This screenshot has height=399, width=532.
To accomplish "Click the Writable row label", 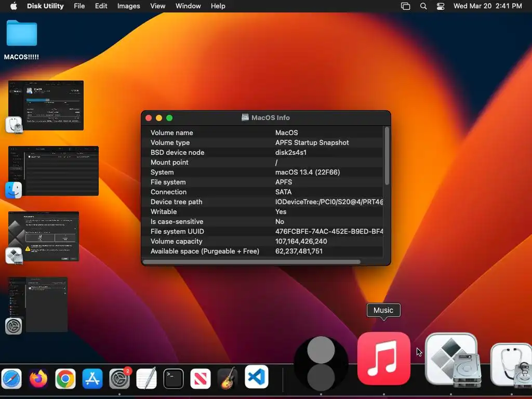I will click(164, 212).
